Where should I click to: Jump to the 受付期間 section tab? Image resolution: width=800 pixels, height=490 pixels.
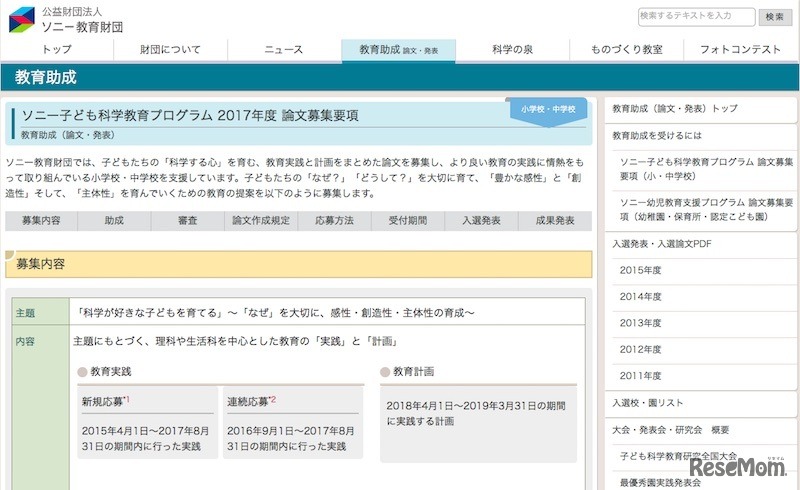click(408, 220)
